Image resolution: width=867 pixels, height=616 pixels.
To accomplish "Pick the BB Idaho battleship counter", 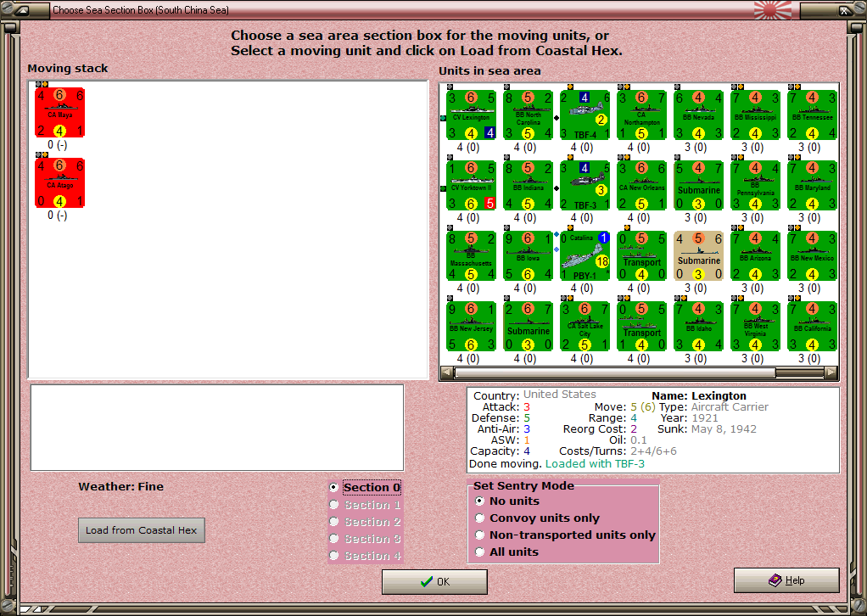I will [x=698, y=327].
